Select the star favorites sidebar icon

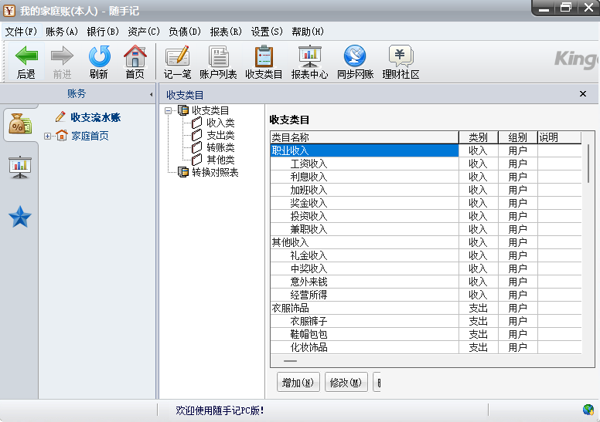(x=19, y=217)
